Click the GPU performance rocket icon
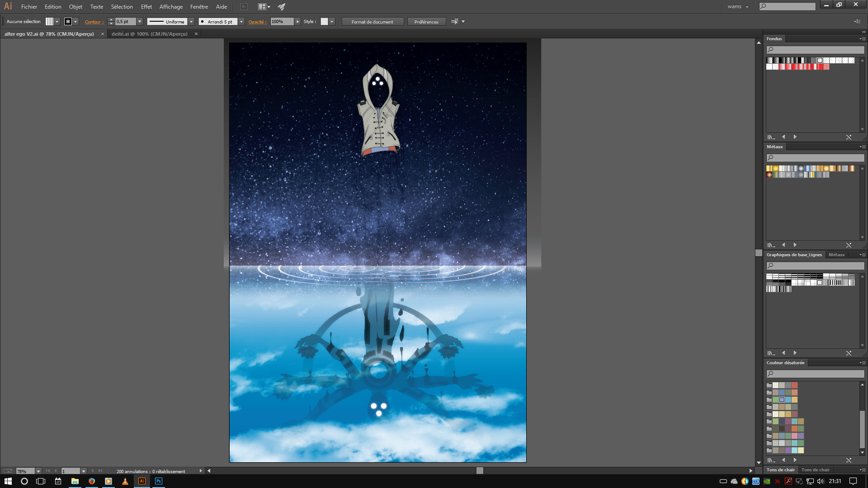Viewport: 868px width, 488px height. pyautogui.click(x=281, y=7)
